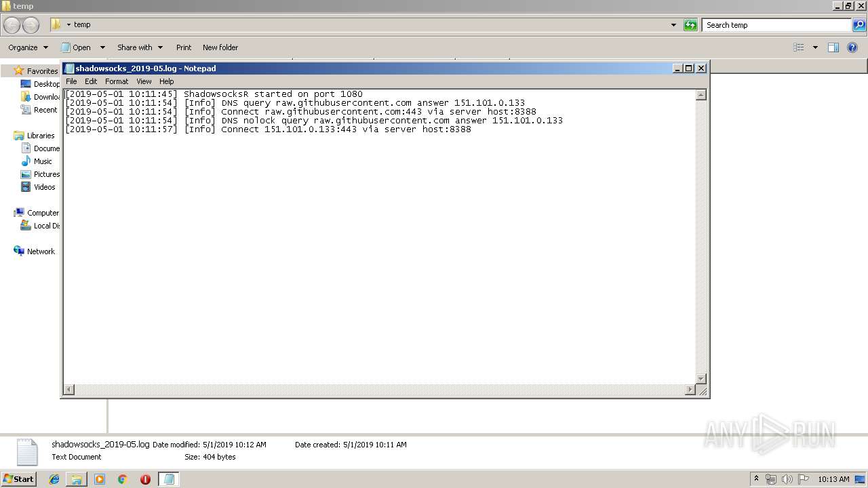Image resolution: width=868 pixels, height=488 pixels.
Task: Select Videos library
Action: pyautogui.click(x=38, y=187)
